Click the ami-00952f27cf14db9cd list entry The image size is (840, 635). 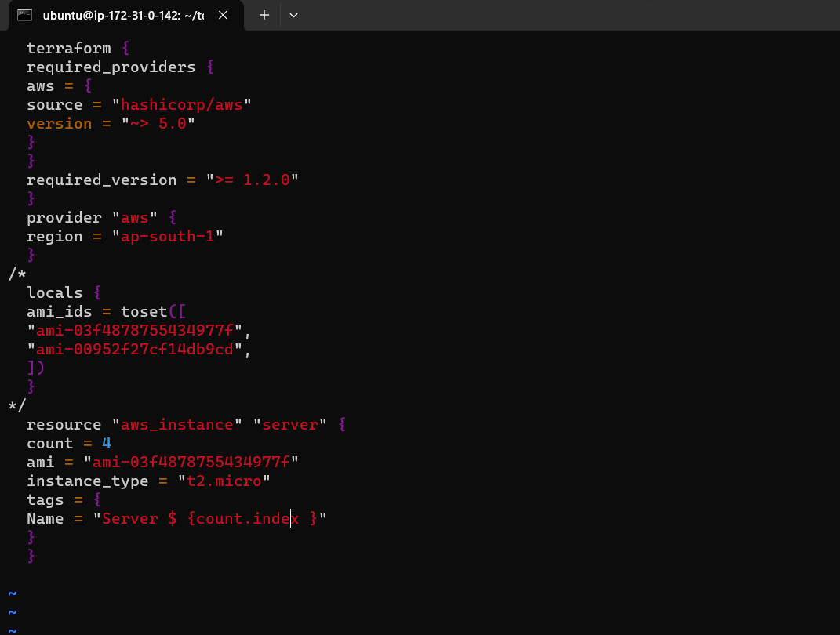pos(134,349)
